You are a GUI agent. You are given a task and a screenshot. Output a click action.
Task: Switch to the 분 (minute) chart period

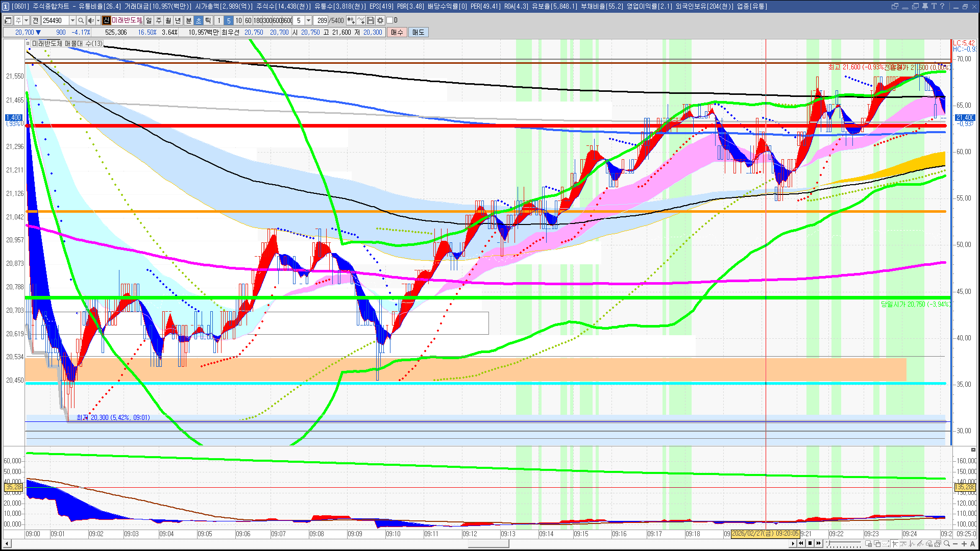click(188, 20)
